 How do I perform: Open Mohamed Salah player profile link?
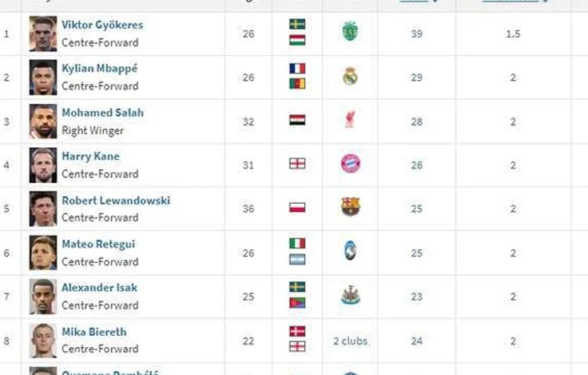pos(102,113)
